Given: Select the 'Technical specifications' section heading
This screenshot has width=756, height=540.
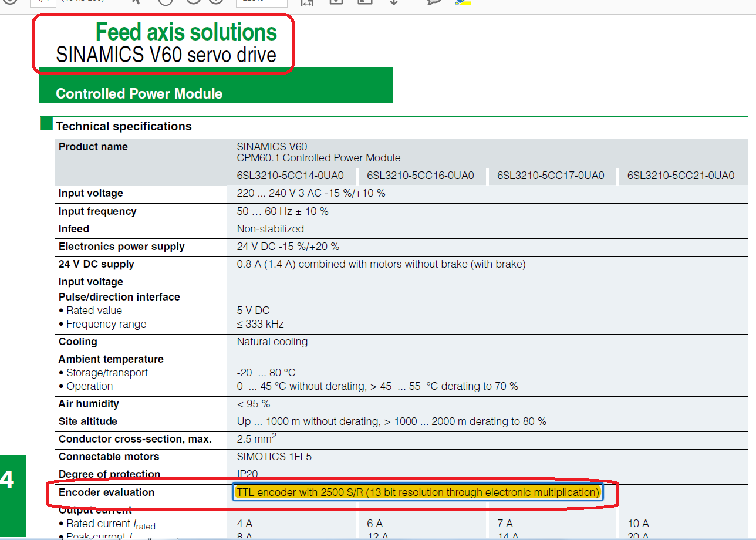Looking at the screenshot, I should point(124,126).
